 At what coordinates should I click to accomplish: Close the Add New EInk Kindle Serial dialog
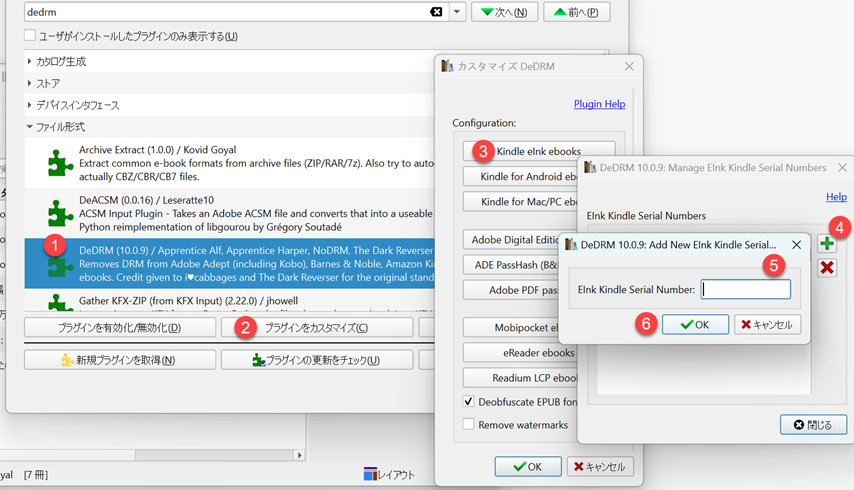pos(796,245)
